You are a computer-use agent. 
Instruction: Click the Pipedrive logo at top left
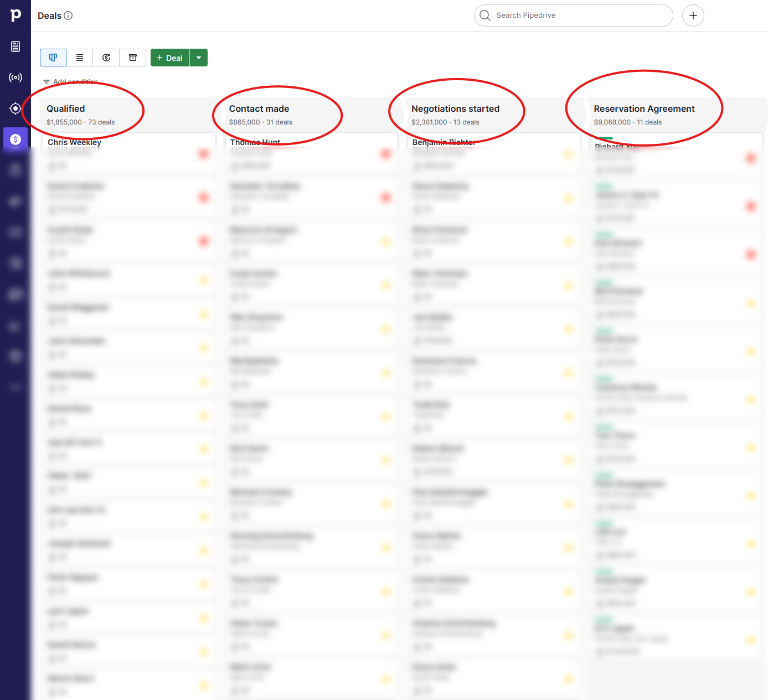coord(15,15)
